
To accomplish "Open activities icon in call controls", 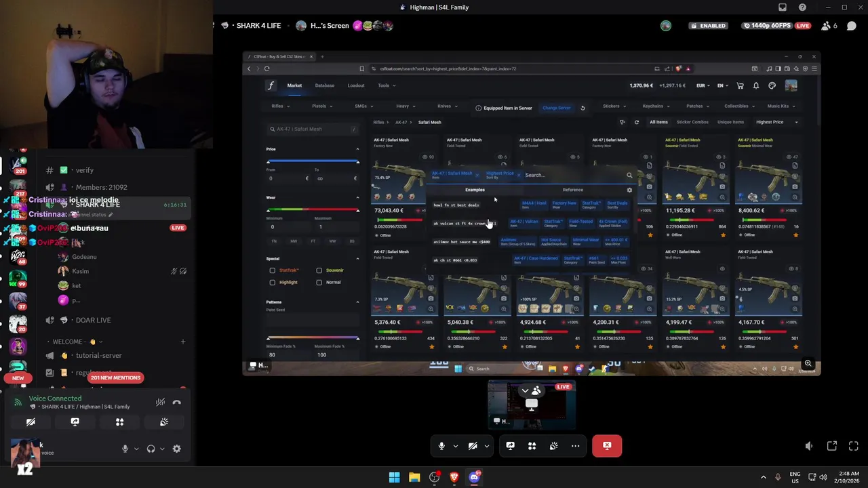I will (x=532, y=446).
